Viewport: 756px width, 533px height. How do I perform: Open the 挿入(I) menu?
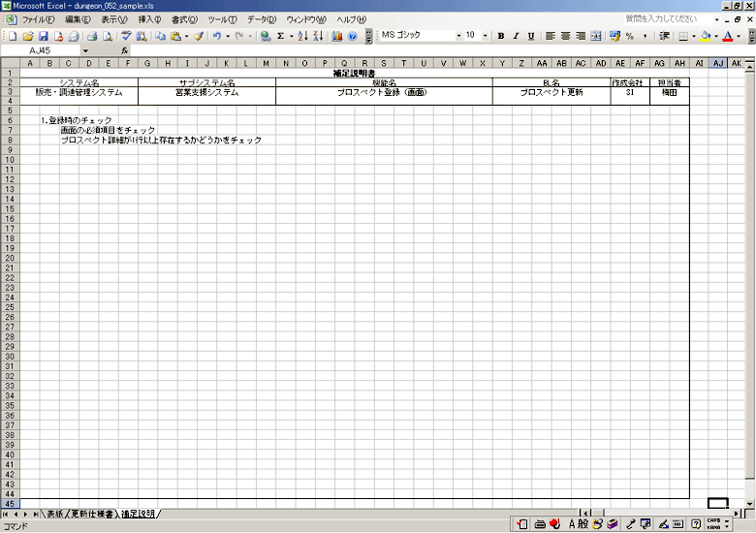coord(149,19)
